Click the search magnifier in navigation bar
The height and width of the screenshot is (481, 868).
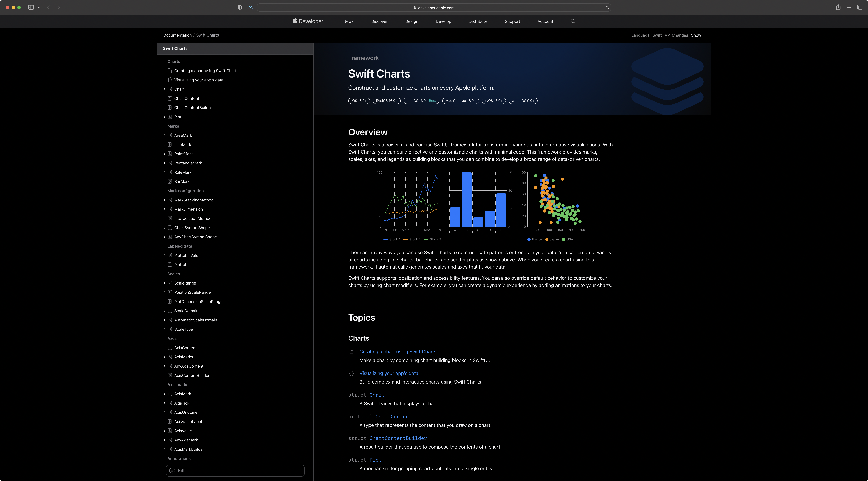point(573,21)
